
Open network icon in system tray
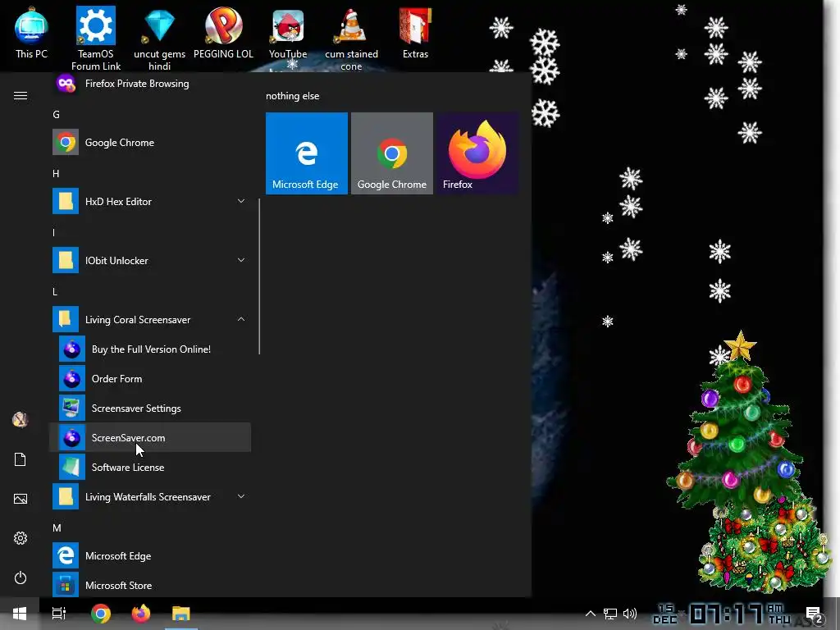(x=610, y=614)
